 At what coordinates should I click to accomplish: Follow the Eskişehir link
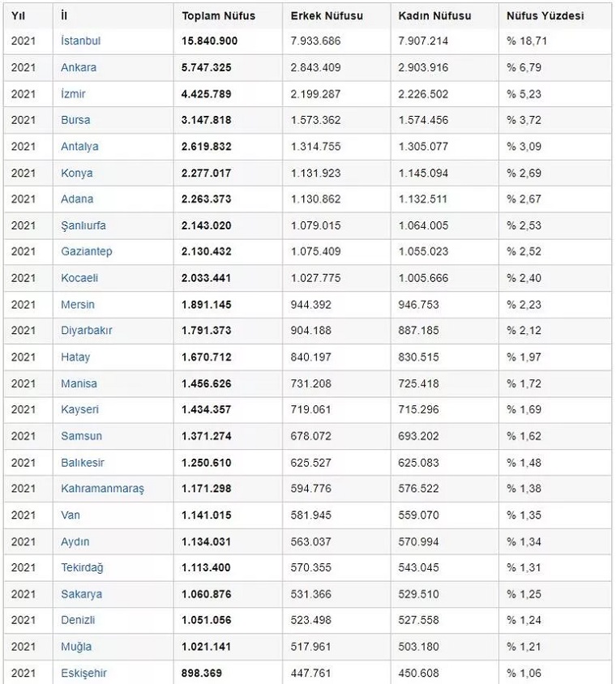[83, 673]
